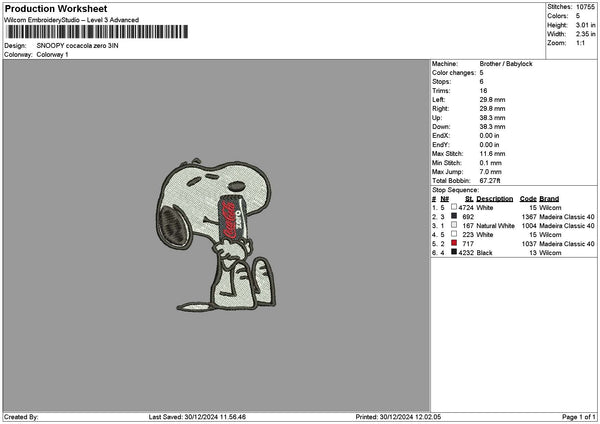
Task: Click the Min Stitch value 0.1 mm
Action: 490,163
